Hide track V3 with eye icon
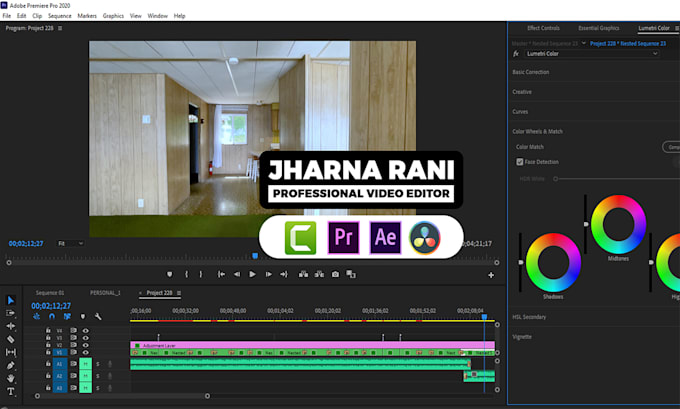This screenshot has height=409, width=680. pos(85,338)
